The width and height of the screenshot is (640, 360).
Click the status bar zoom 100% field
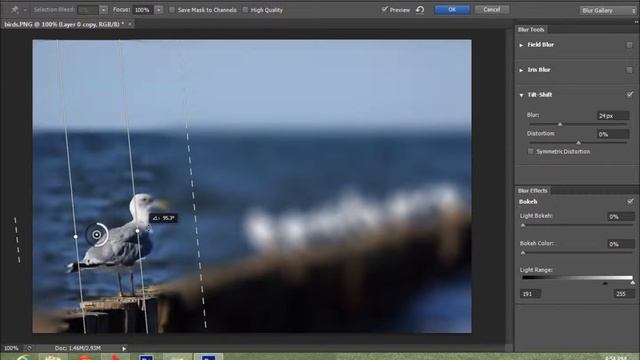11,348
